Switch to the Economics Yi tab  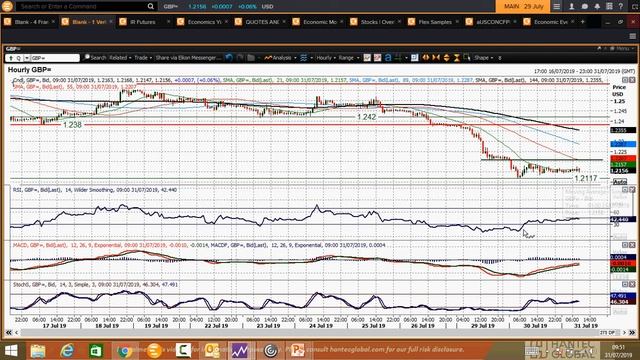pos(204,22)
